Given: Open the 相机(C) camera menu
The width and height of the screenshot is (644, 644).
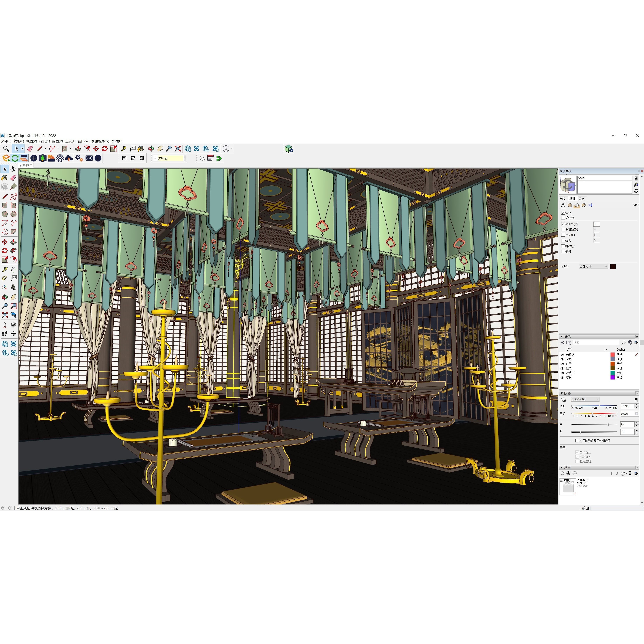Looking at the screenshot, I should coord(44,141).
